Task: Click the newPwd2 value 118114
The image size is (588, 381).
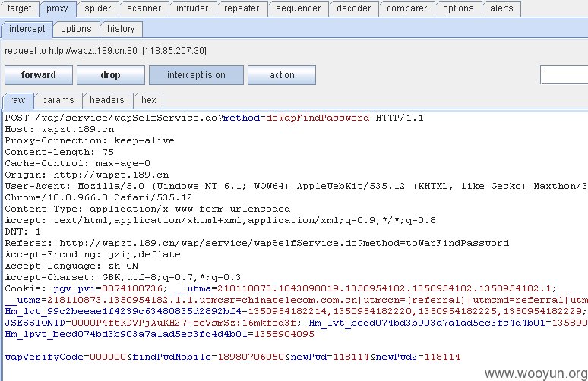Action: tap(442, 357)
